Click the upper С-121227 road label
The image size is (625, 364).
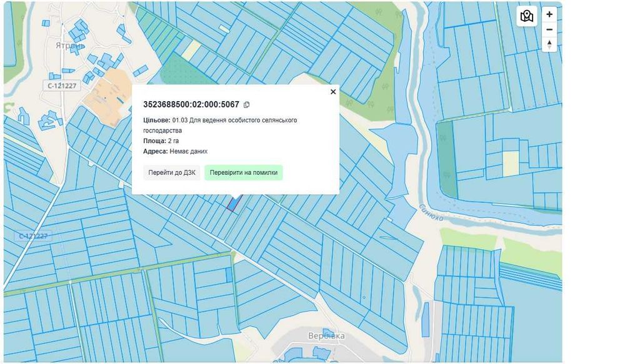coord(62,86)
